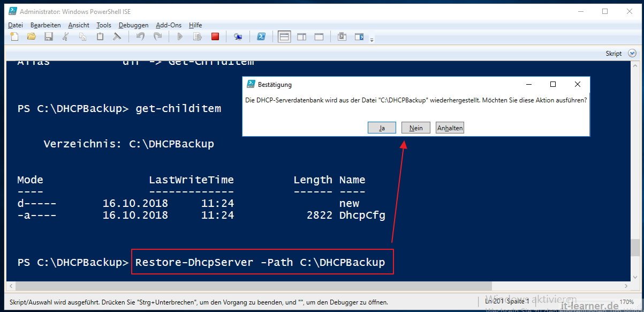Screen dimensions: 644x312
Task: Collapse the Skript pane using its chevron
Action: point(632,53)
